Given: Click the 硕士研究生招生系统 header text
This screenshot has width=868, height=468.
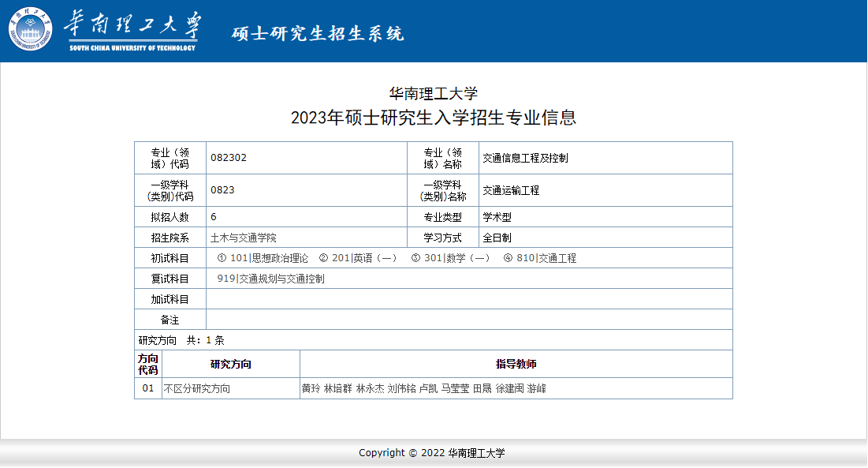Looking at the screenshot, I should click(318, 34).
